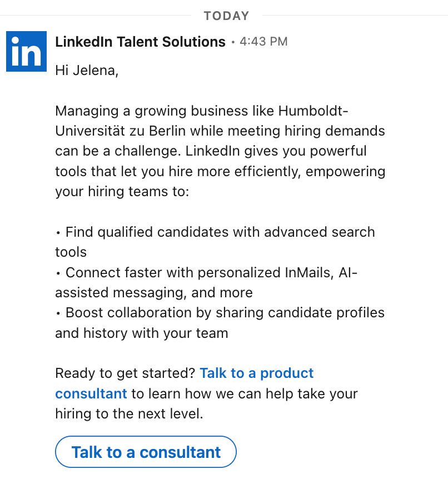Click the "Humboldt-" company name text
This screenshot has height=479, width=448.
313,111
